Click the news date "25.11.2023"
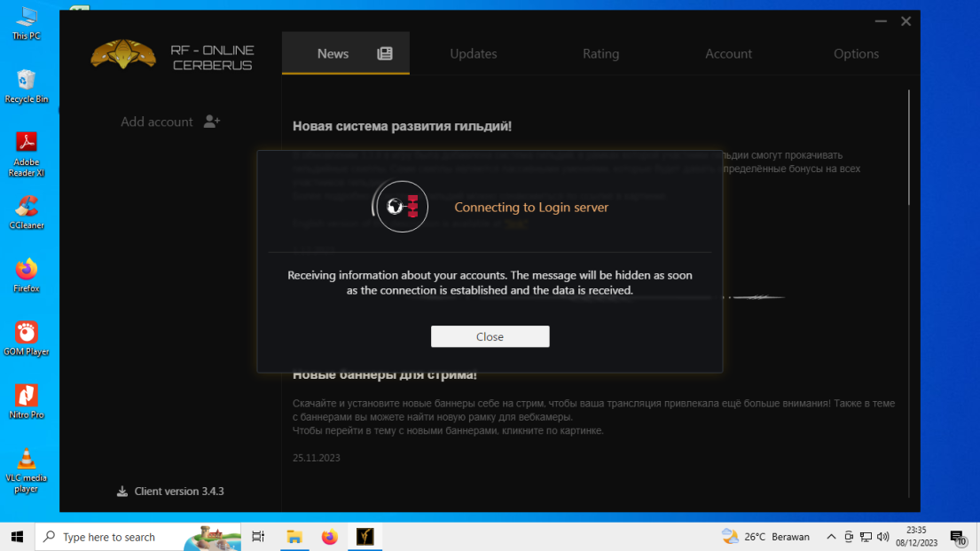980x551 pixels. point(317,458)
